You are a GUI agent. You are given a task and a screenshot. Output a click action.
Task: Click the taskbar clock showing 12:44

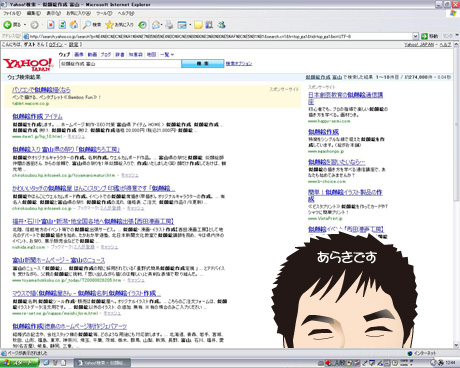click(450, 362)
